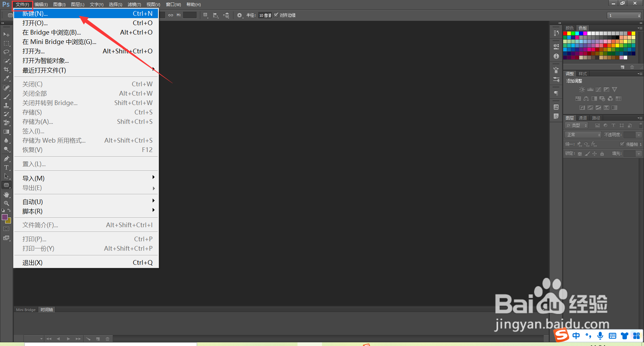Toggle the 传播帧 1 checkbox
The height and width of the screenshot is (346, 644).
click(x=622, y=144)
